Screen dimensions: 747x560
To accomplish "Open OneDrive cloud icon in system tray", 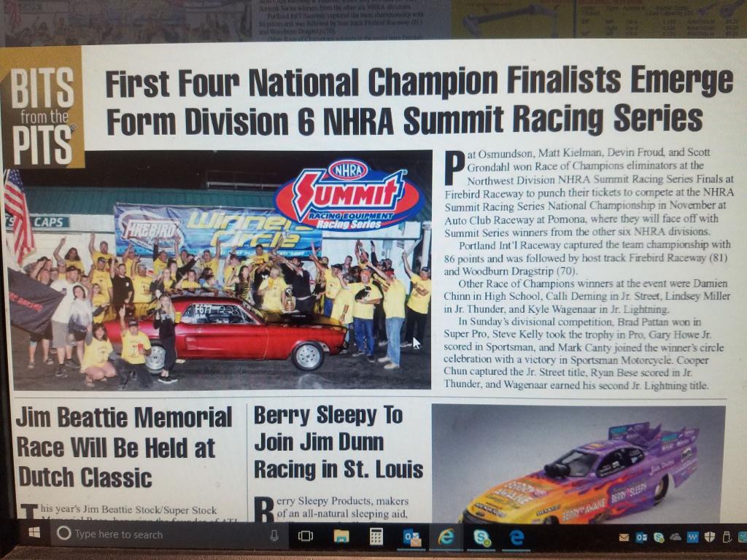I will 676,537.
